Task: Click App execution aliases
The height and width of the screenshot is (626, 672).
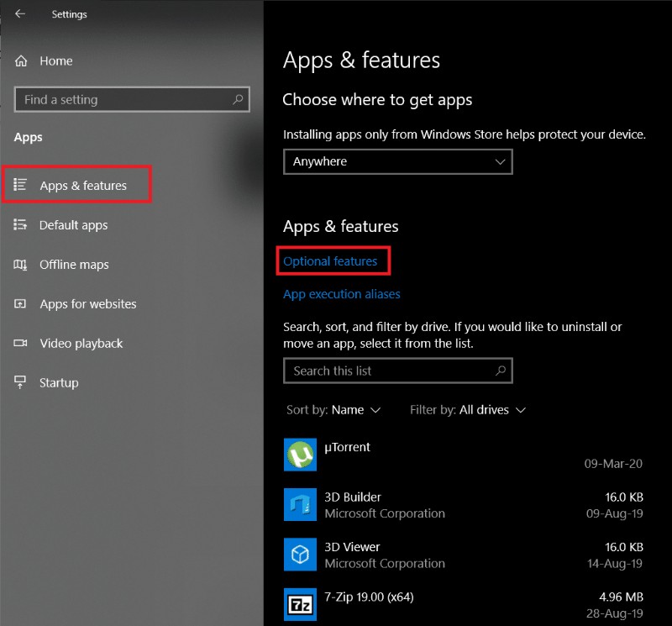Action: (x=341, y=294)
